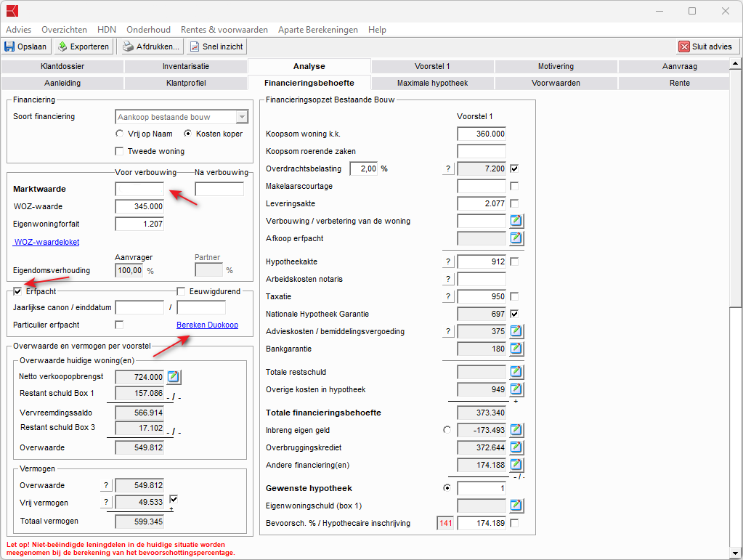Click Sluit advies button
This screenshot has height=560, width=743.
tap(707, 46)
